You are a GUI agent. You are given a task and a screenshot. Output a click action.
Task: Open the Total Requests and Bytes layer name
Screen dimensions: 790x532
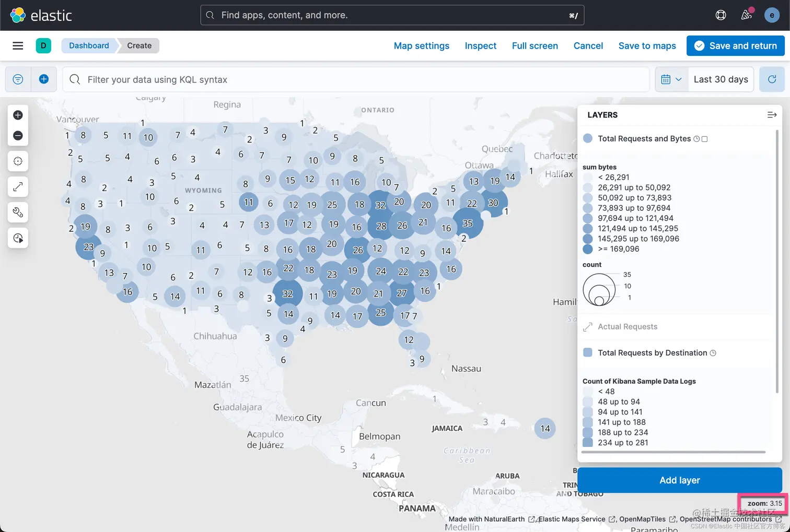(644, 138)
